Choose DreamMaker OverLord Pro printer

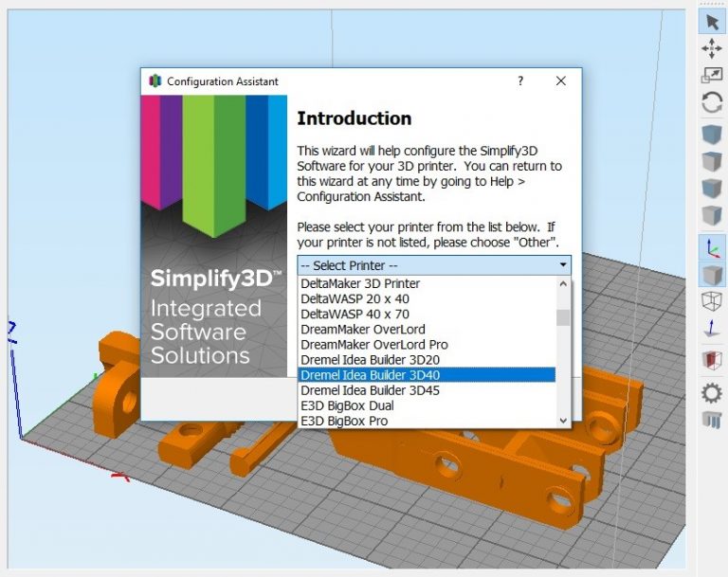[x=427, y=345]
